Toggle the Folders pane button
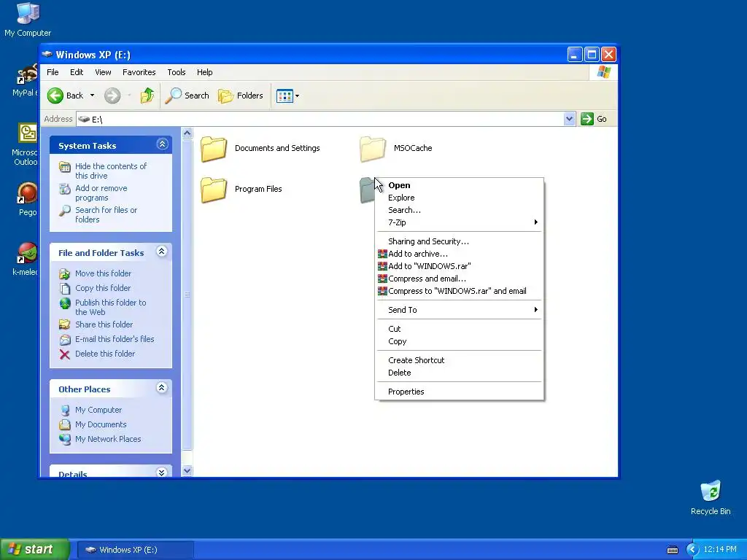747x560 pixels. pos(241,96)
